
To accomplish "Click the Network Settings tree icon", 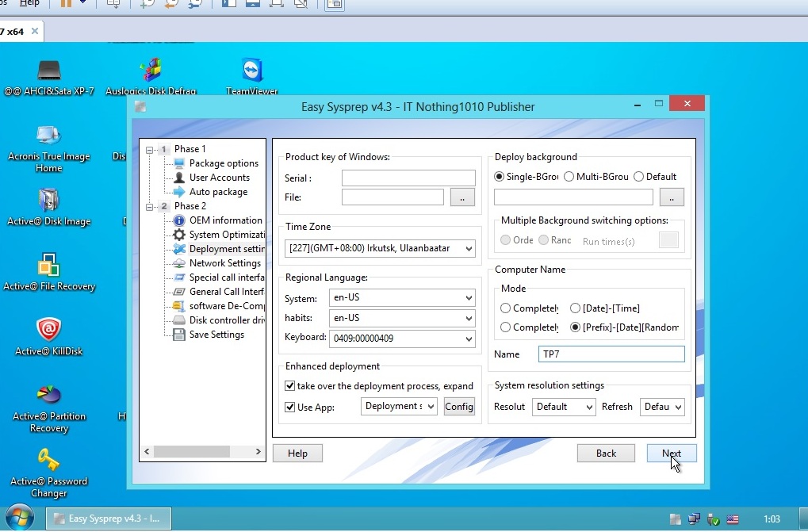I will pyautogui.click(x=179, y=263).
